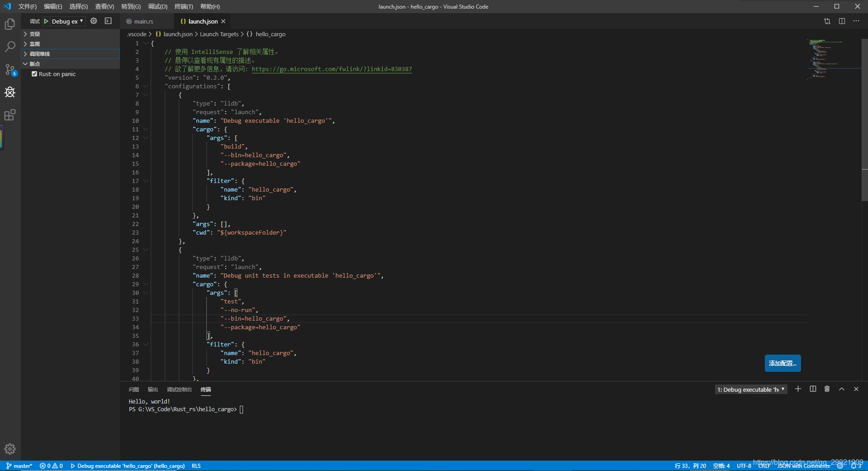Click indentation setting 空格: 4
Image resolution: width=868 pixels, height=471 pixels.
pyautogui.click(x=721, y=466)
